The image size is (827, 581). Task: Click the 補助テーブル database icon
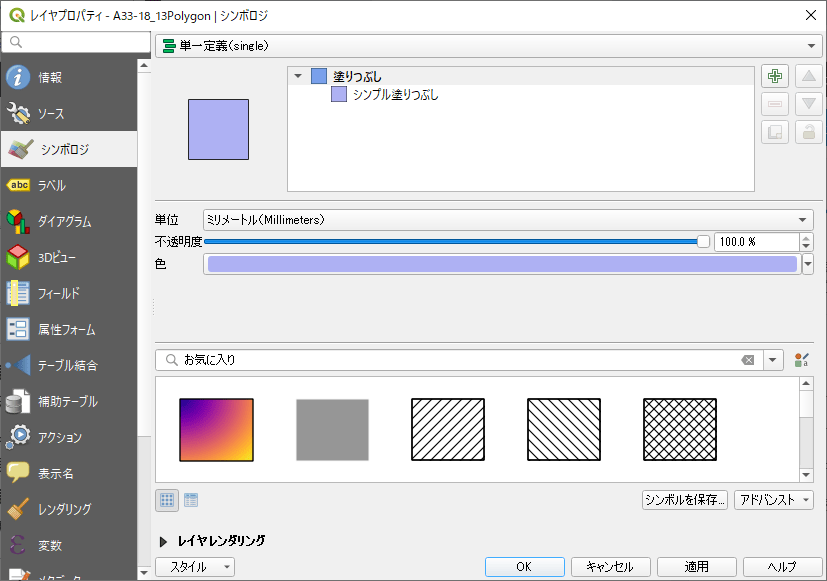click(18, 401)
